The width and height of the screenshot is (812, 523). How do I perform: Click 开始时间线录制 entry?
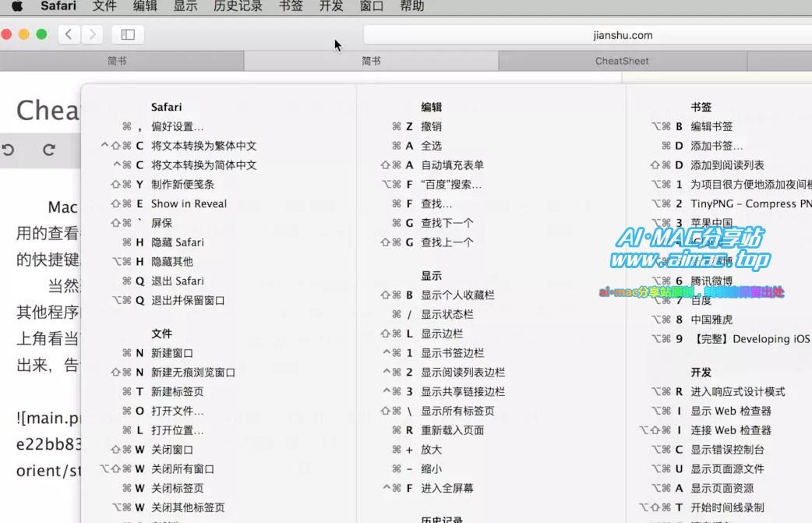point(728,507)
